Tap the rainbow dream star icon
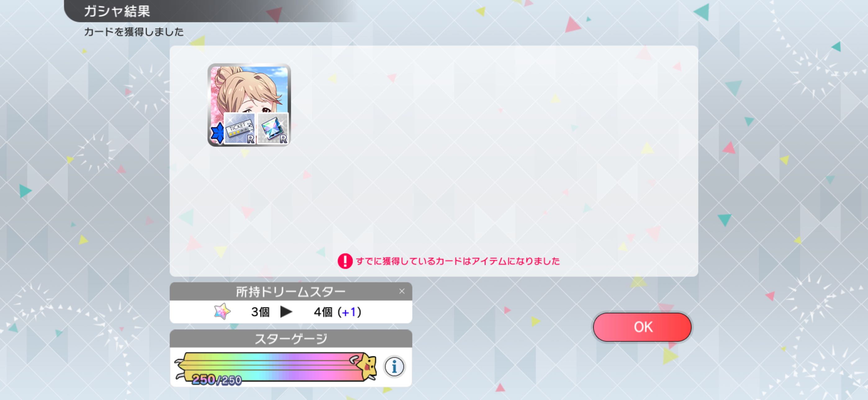The width and height of the screenshot is (868, 400). tap(222, 311)
